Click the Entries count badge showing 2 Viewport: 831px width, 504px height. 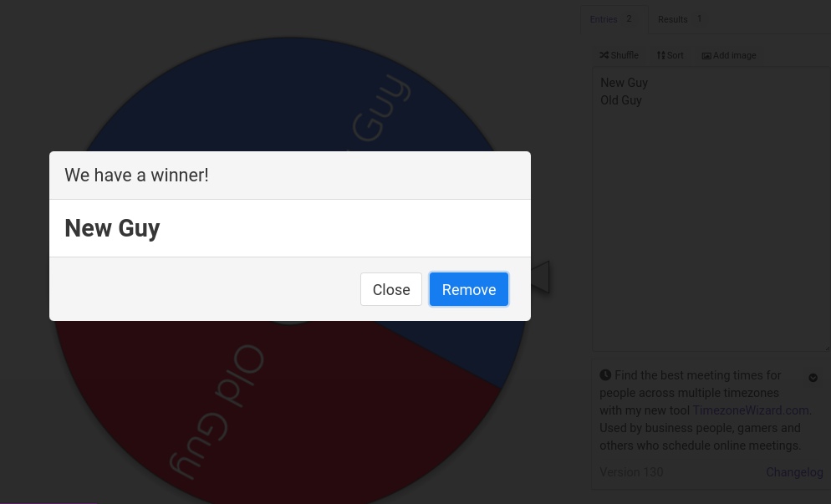click(629, 19)
